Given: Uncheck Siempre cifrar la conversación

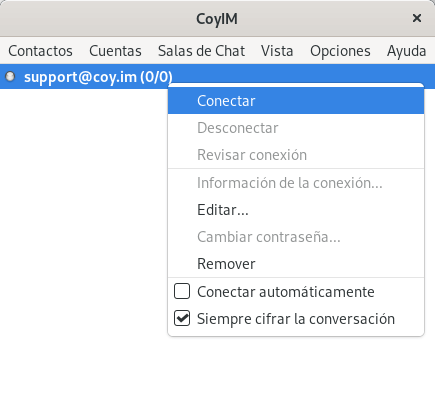Looking at the screenshot, I should (x=182, y=318).
